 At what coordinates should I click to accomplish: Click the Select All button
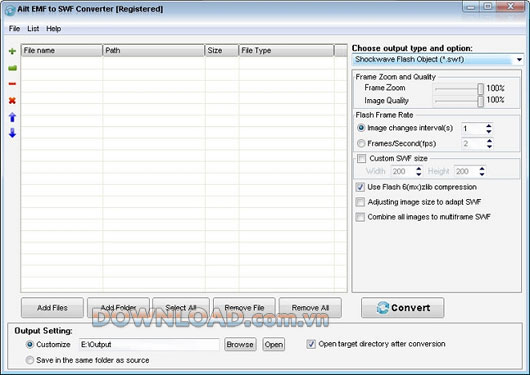pyautogui.click(x=181, y=308)
